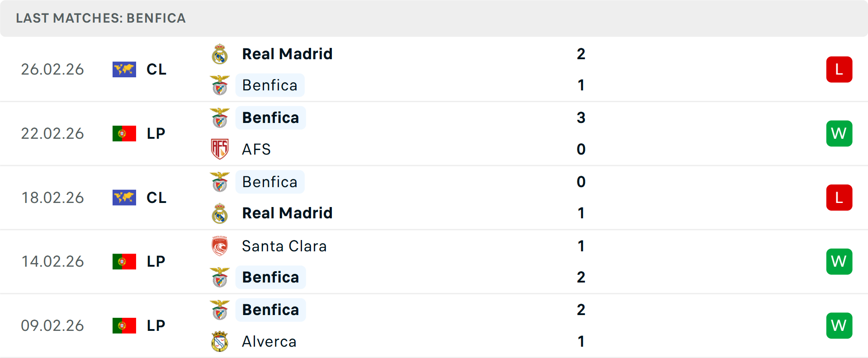This screenshot has height=358, width=868.
Task: Select the LP label next to 14.02.26
Action: 156,261
